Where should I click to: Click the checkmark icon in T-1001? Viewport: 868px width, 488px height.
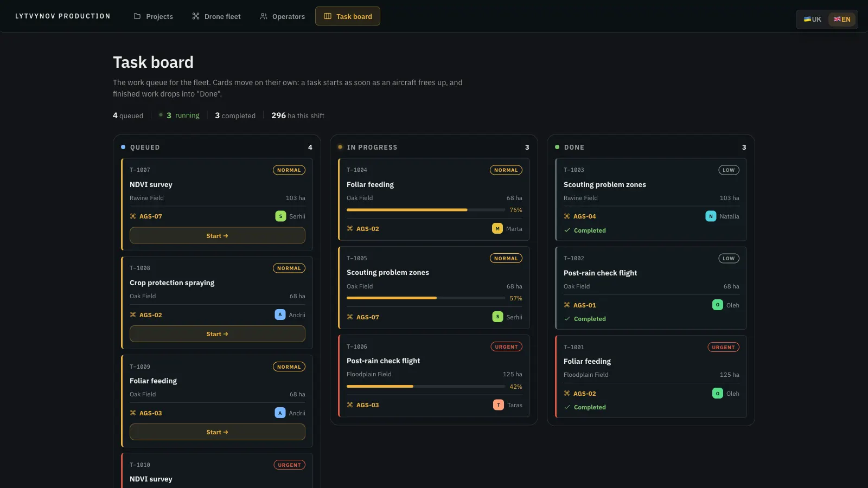pyautogui.click(x=567, y=407)
